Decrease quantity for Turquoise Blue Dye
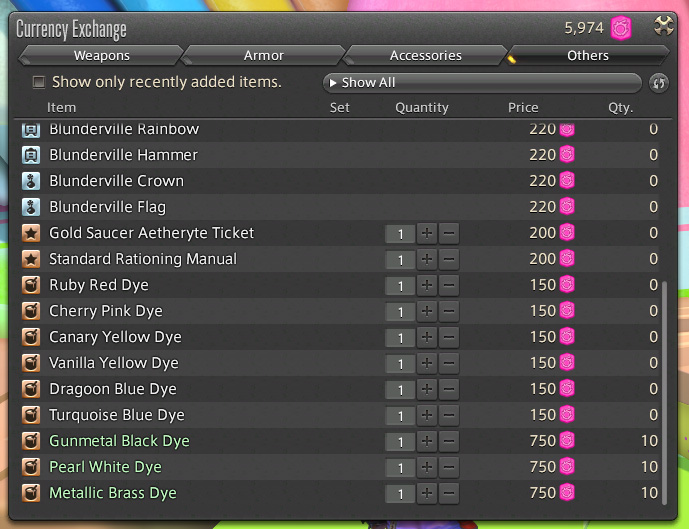Viewport: 689px width, 529px height. pos(449,415)
